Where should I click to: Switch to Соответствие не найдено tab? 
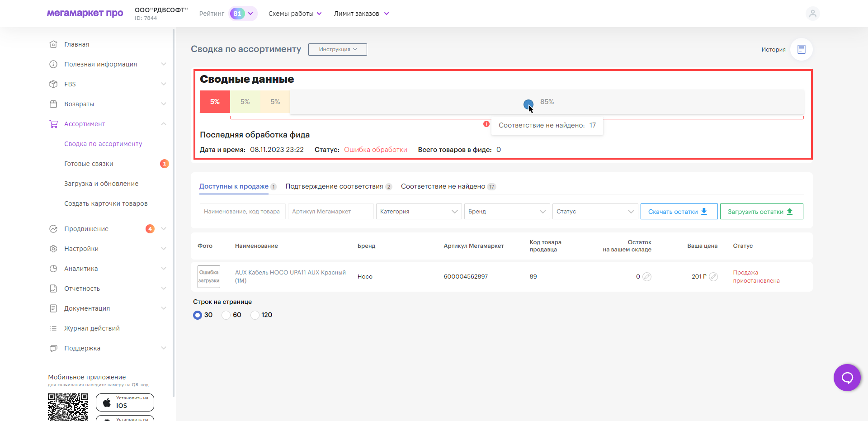tap(443, 187)
